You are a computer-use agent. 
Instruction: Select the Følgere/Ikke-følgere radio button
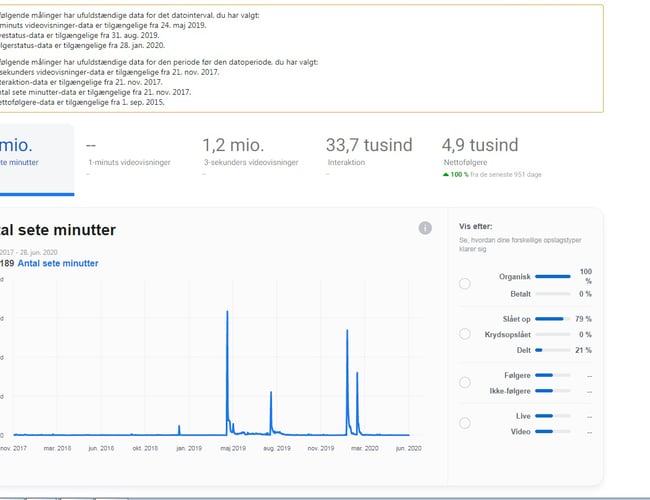point(464,383)
